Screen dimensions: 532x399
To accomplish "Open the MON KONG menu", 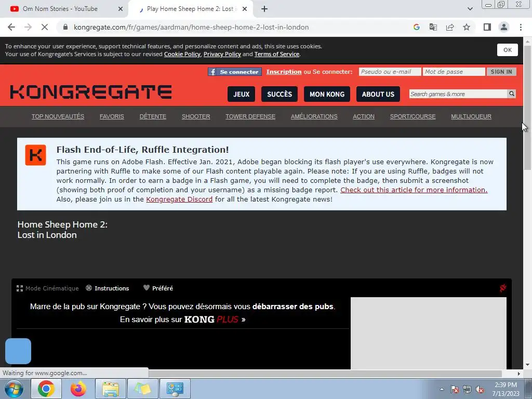I will coord(327,94).
